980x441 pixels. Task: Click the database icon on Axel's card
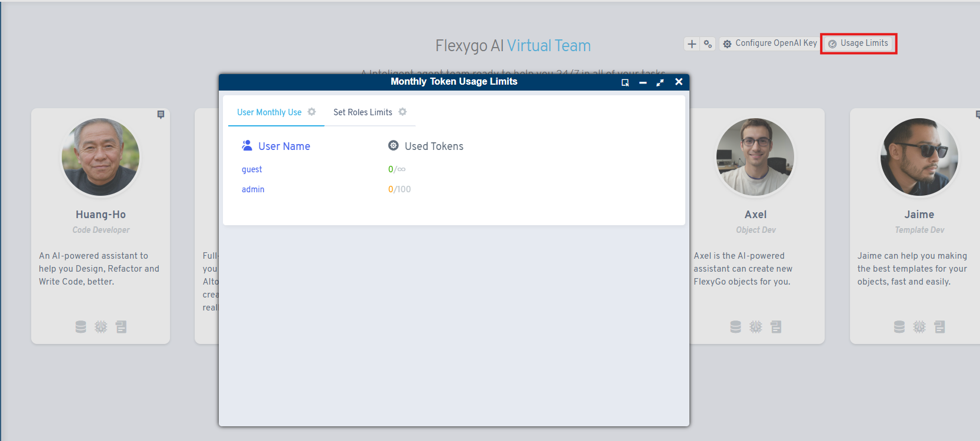(735, 327)
